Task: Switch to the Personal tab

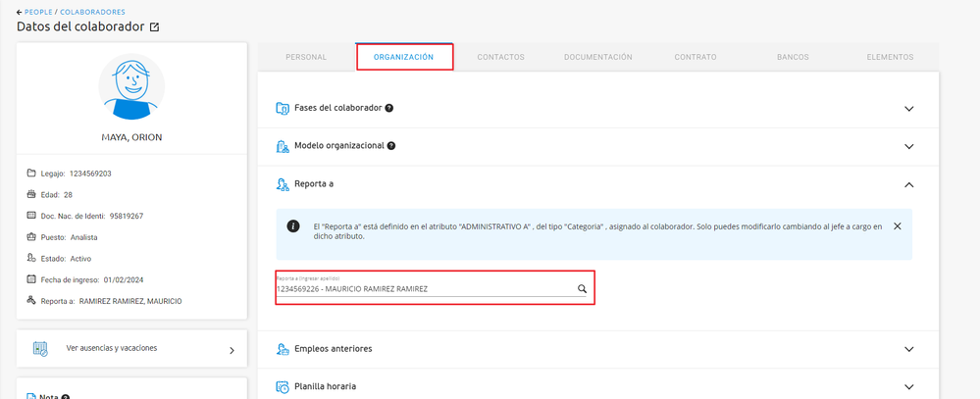Action: point(306,57)
